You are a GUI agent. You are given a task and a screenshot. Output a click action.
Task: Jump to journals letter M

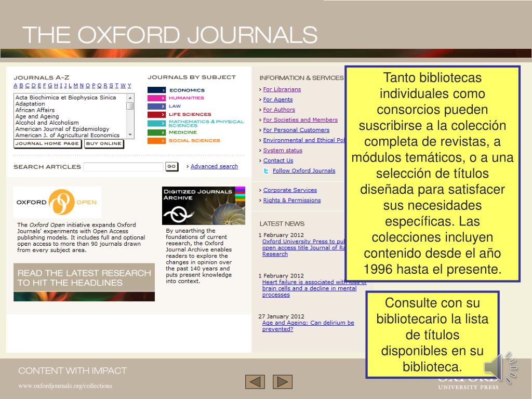point(76,86)
